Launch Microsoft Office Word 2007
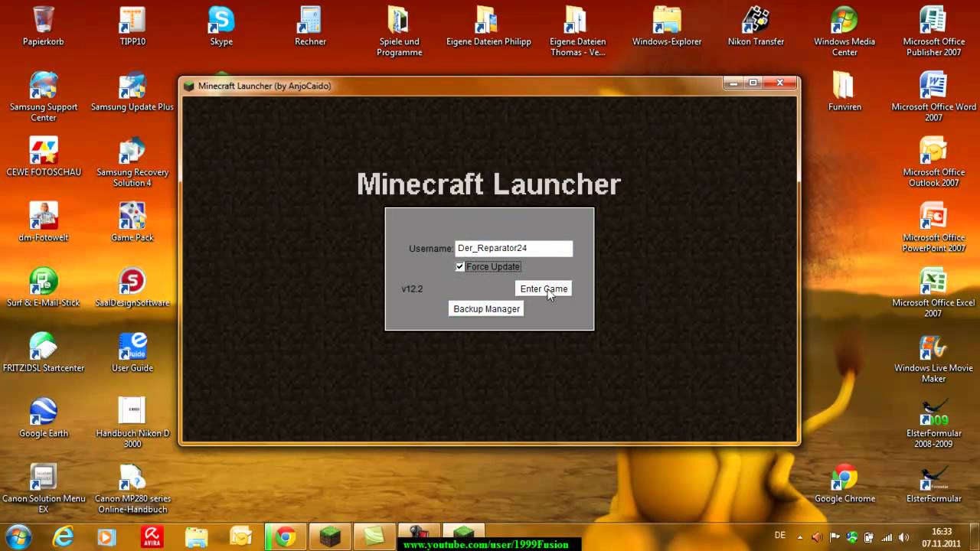 933,96
